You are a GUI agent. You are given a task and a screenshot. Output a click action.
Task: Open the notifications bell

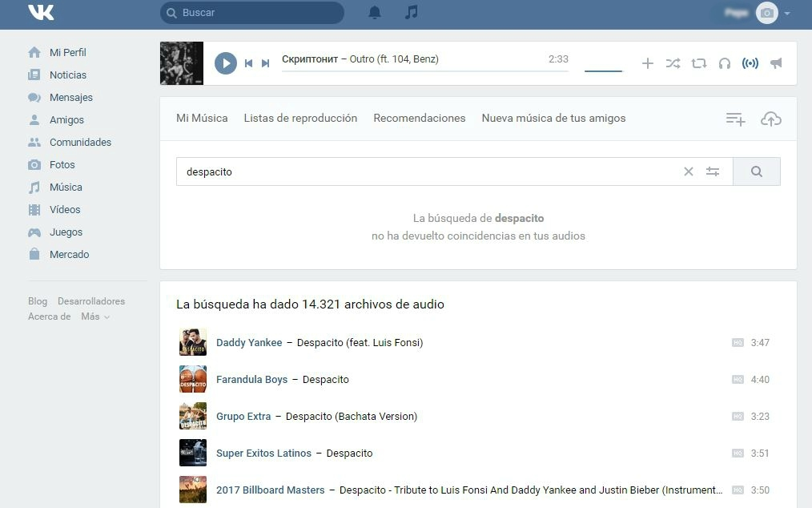coord(375,13)
